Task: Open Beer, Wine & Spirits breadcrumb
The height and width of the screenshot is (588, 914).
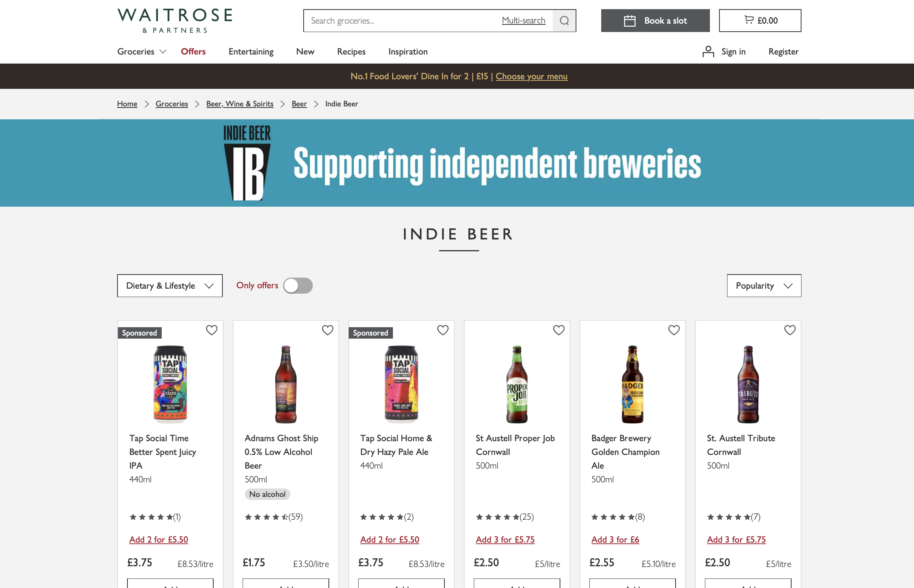Action: tap(240, 104)
